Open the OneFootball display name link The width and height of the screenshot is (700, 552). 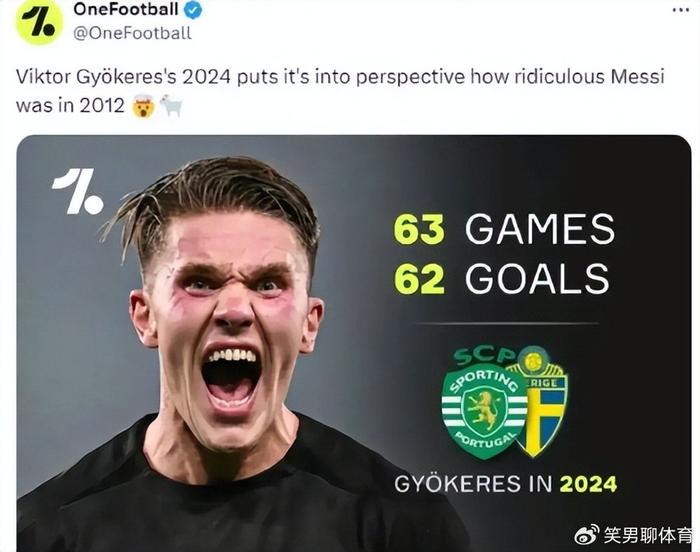(126, 11)
